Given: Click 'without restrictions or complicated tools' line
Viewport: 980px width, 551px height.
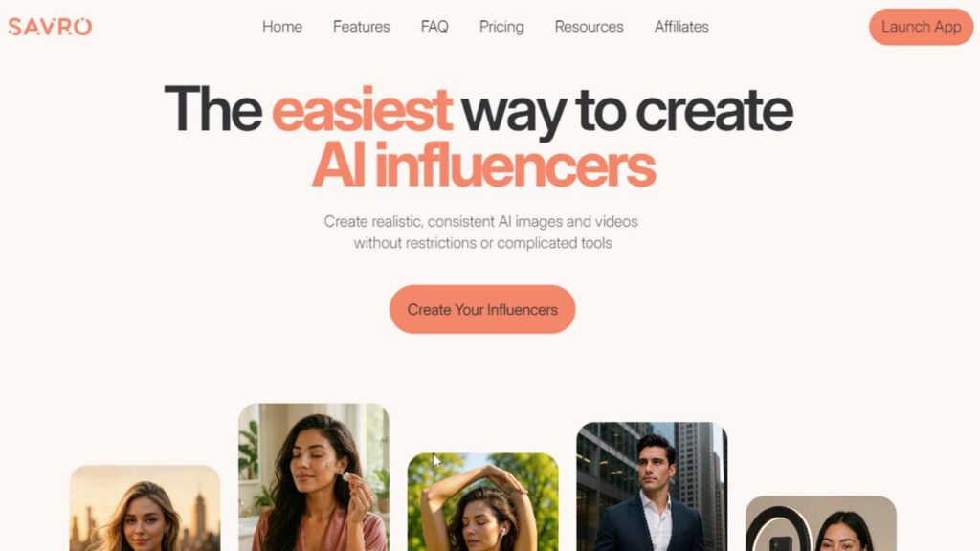Looking at the screenshot, I should [x=482, y=243].
